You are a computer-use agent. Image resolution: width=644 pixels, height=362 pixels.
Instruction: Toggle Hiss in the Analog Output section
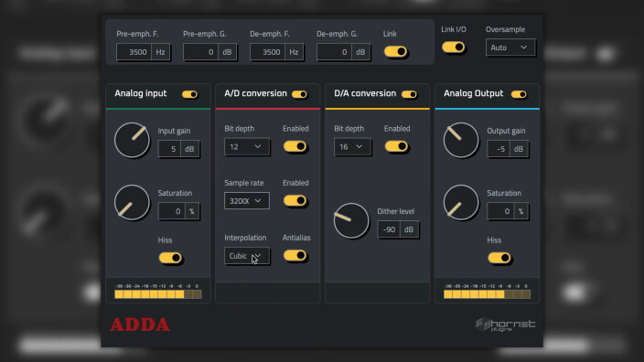tap(499, 258)
